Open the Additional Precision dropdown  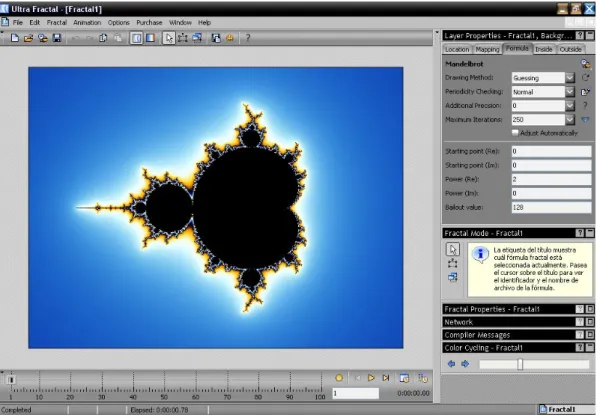[570, 105]
